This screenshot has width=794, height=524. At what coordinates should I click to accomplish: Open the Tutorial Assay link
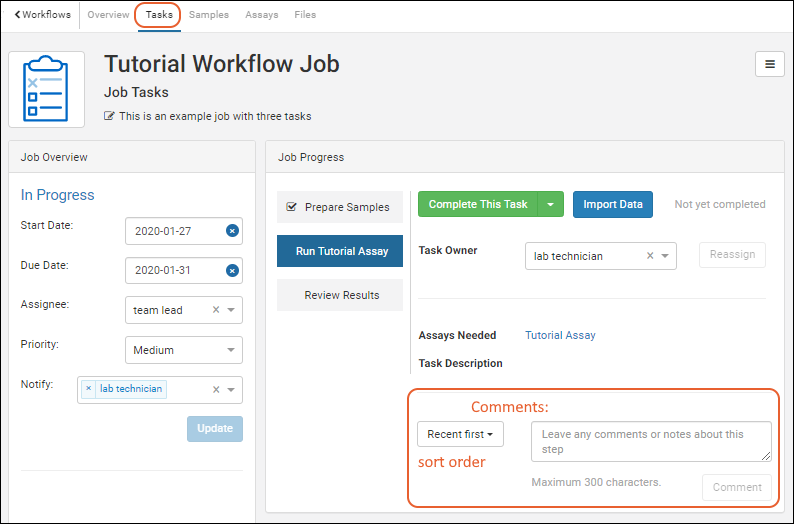(560, 335)
